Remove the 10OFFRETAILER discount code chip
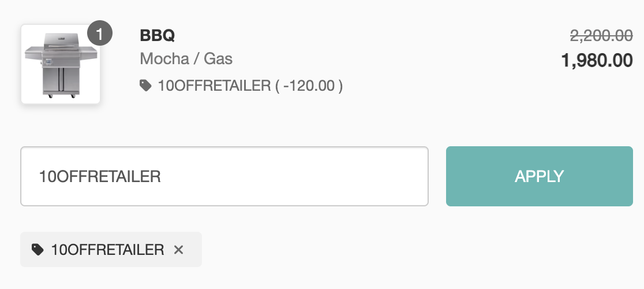644x289 pixels. [179, 250]
